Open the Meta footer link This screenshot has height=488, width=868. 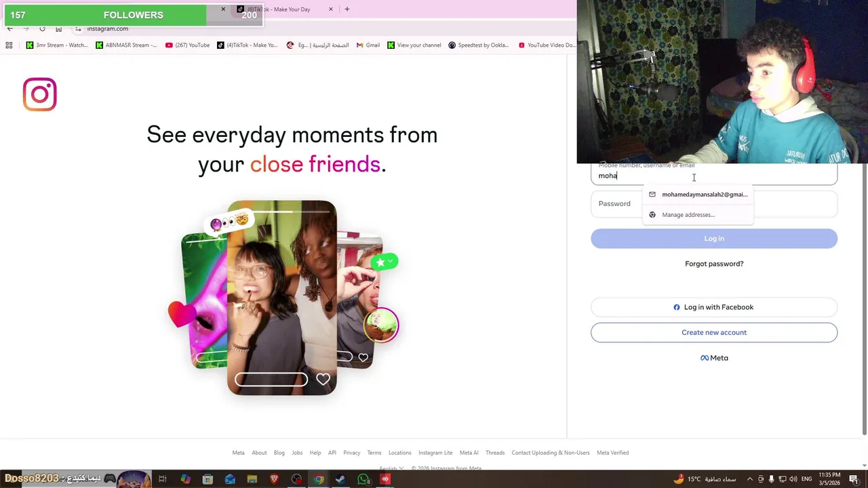coord(238,453)
